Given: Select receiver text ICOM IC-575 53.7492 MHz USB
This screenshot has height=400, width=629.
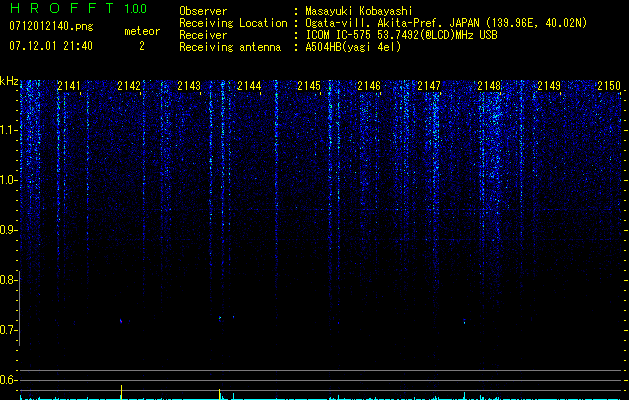Looking at the screenshot, I should click(401, 35).
